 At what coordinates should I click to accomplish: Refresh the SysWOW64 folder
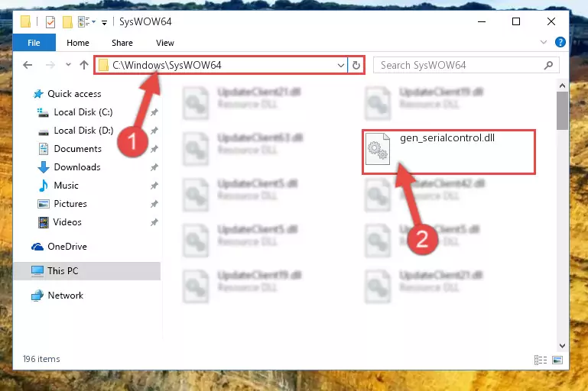[x=356, y=65]
